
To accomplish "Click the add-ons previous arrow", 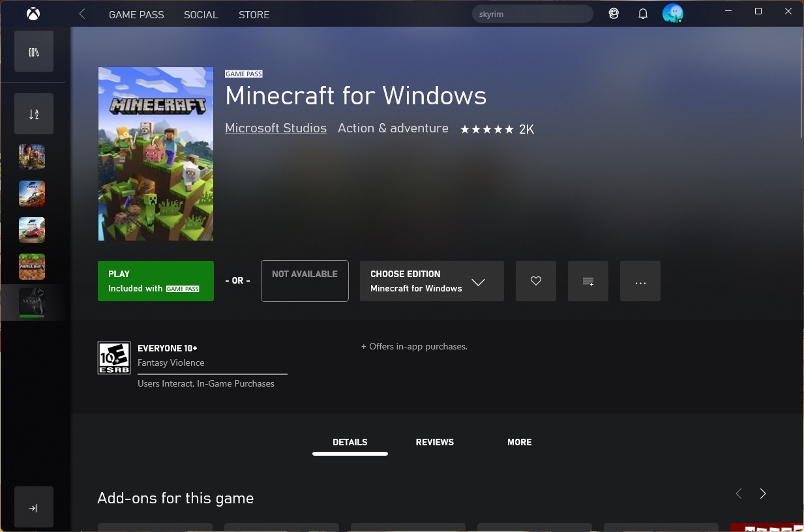I will tap(739, 494).
